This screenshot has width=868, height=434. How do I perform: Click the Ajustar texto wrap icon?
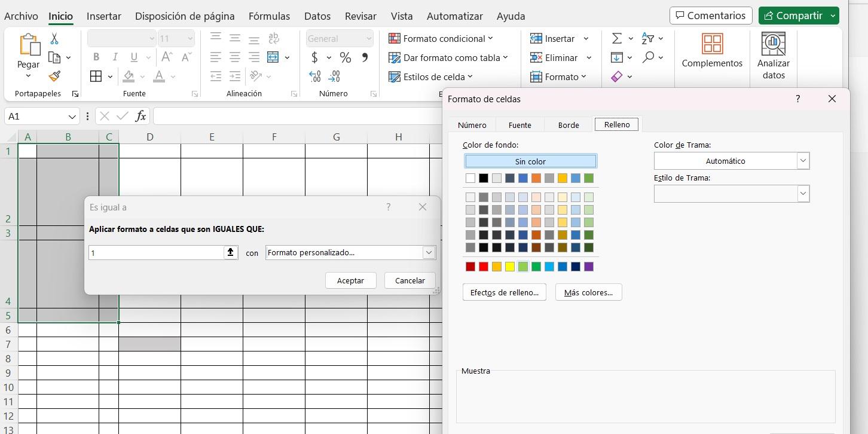point(274,38)
